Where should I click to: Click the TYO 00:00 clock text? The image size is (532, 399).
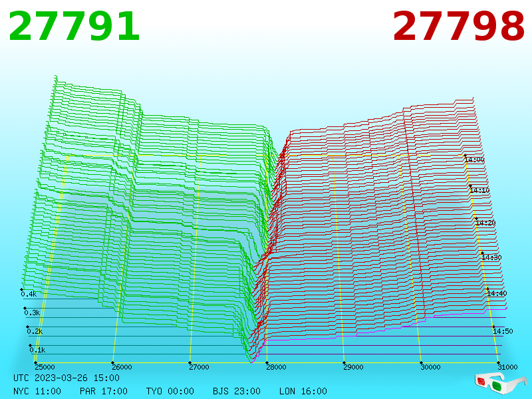point(170,391)
